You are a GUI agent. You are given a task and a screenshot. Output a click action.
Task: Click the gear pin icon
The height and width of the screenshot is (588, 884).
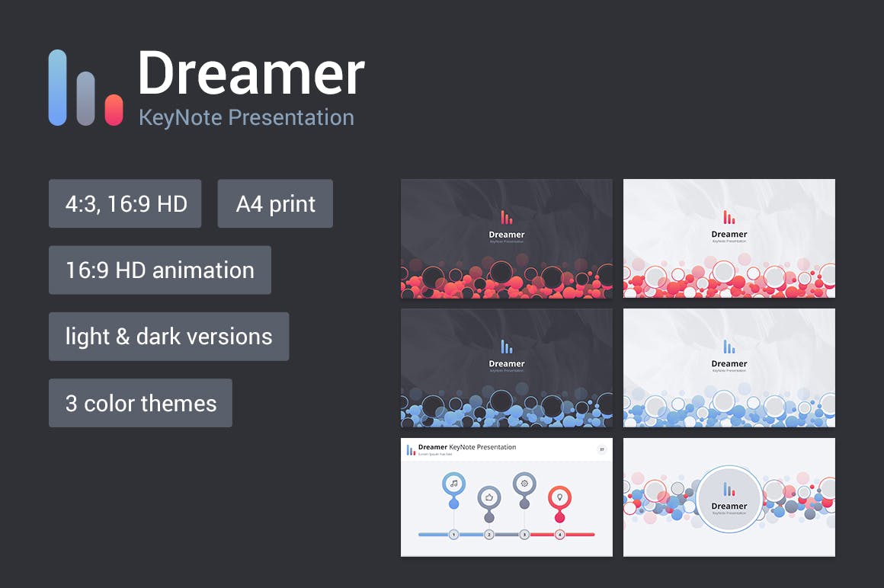coord(524,484)
